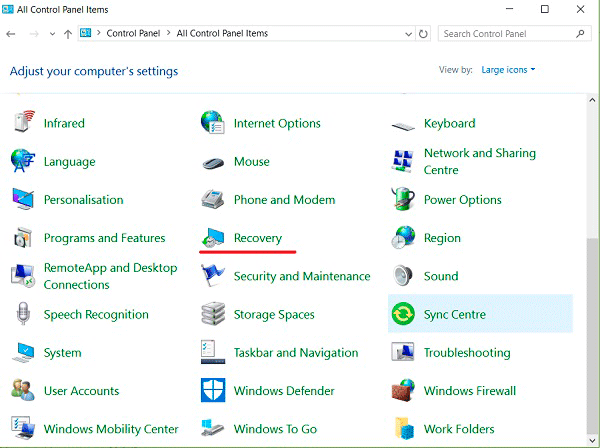Open the Windows Firewall brick icon
This screenshot has height=448, width=600.
click(403, 390)
